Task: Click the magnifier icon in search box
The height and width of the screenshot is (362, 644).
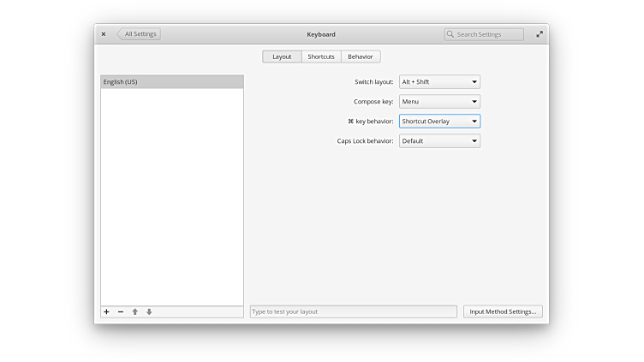Action: click(450, 34)
